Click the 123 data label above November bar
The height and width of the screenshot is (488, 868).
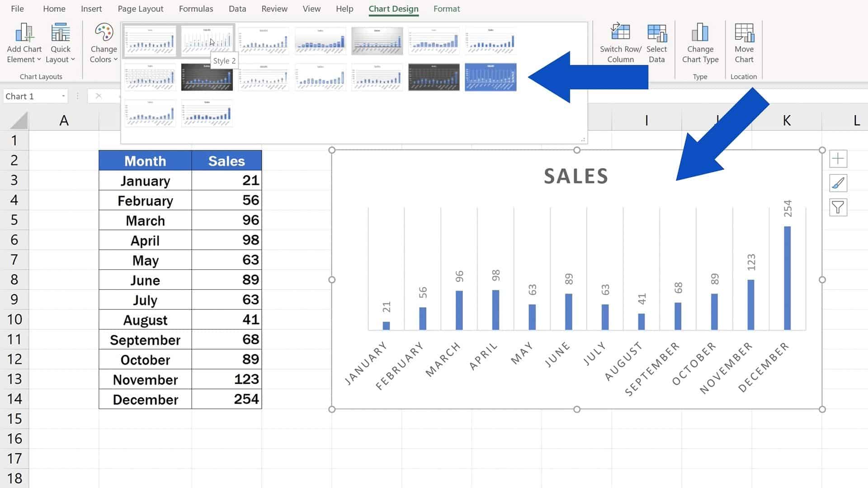point(751,263)
